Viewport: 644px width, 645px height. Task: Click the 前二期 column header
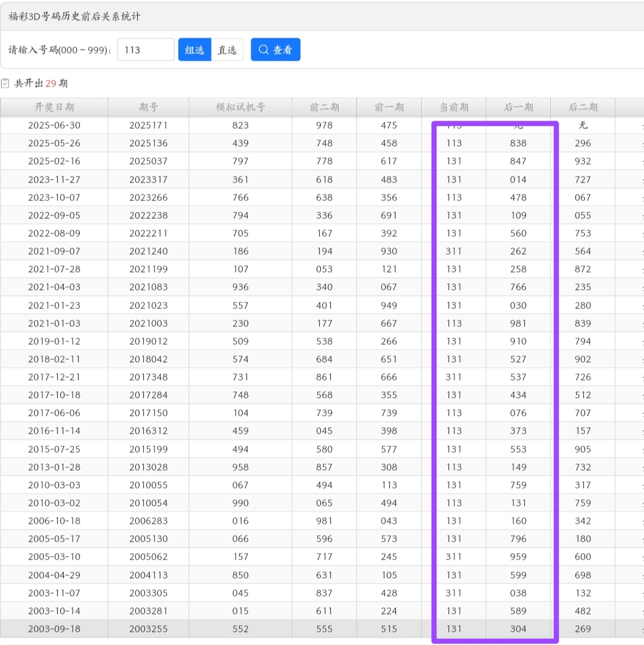click(x=325, y=107)
